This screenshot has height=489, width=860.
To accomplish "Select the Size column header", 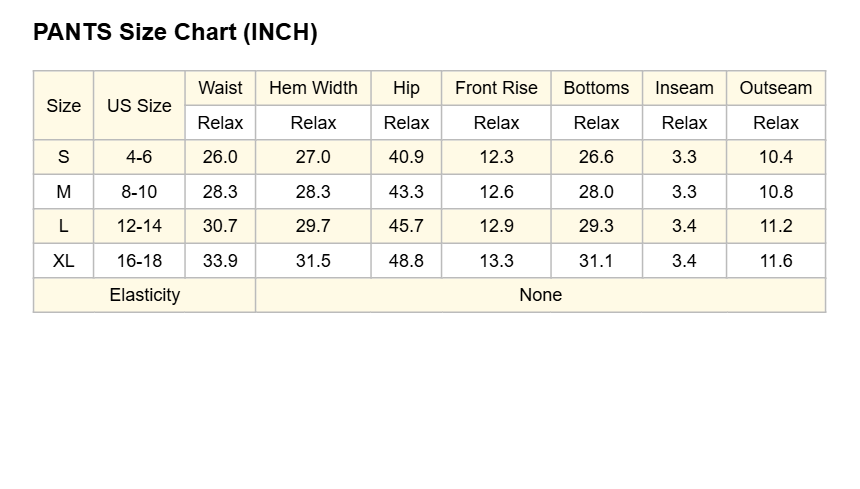I will pos(64,105).
